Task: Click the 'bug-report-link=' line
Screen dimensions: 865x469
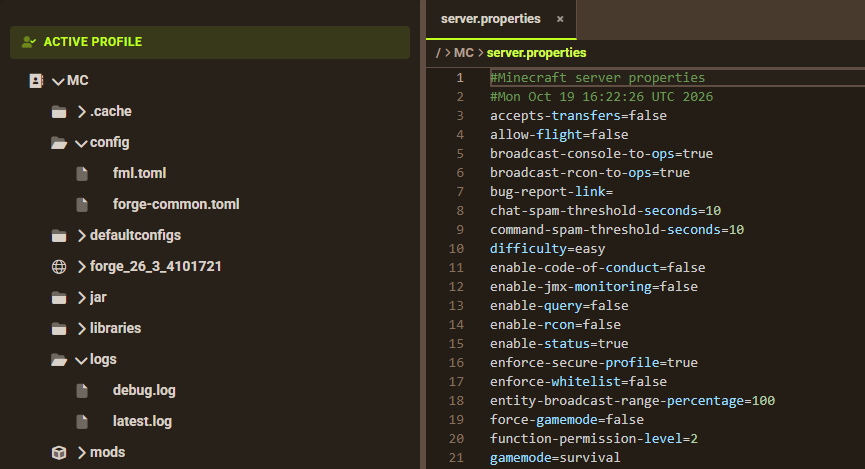Action: (551, 191)
